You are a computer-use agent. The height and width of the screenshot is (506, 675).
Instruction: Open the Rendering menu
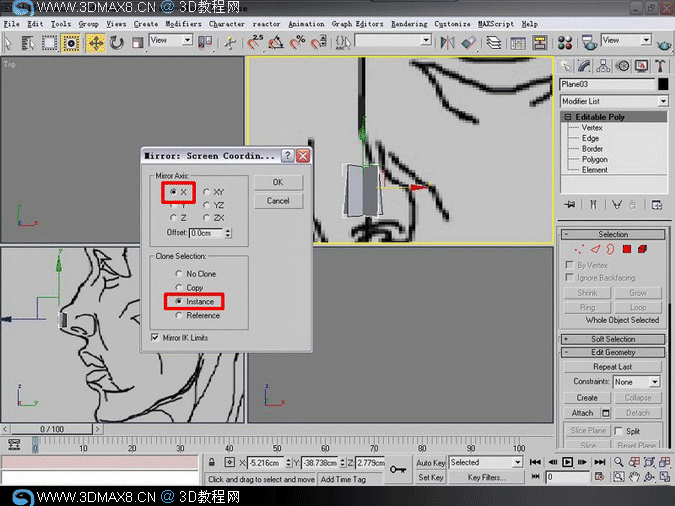409,24
